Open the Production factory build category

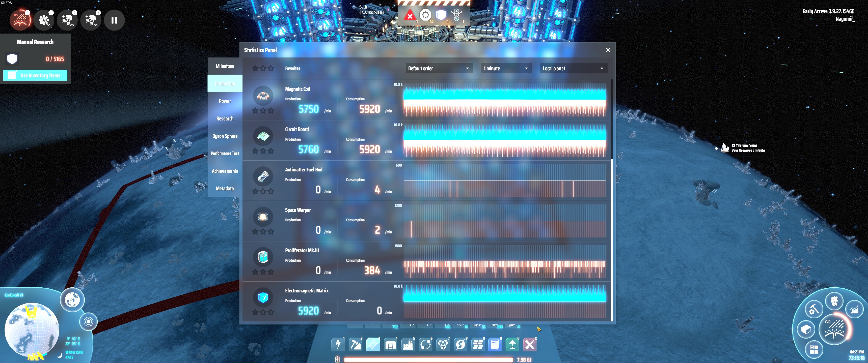point(408,344)
